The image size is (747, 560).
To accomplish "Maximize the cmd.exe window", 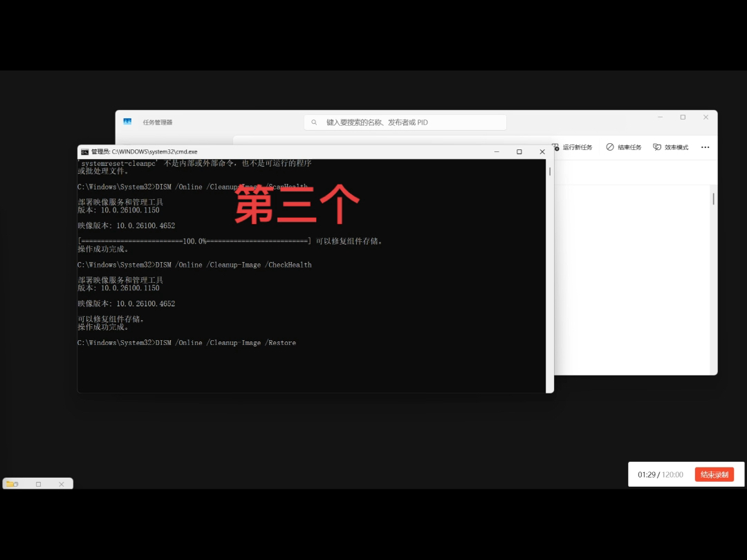I will tap(519, 151).
